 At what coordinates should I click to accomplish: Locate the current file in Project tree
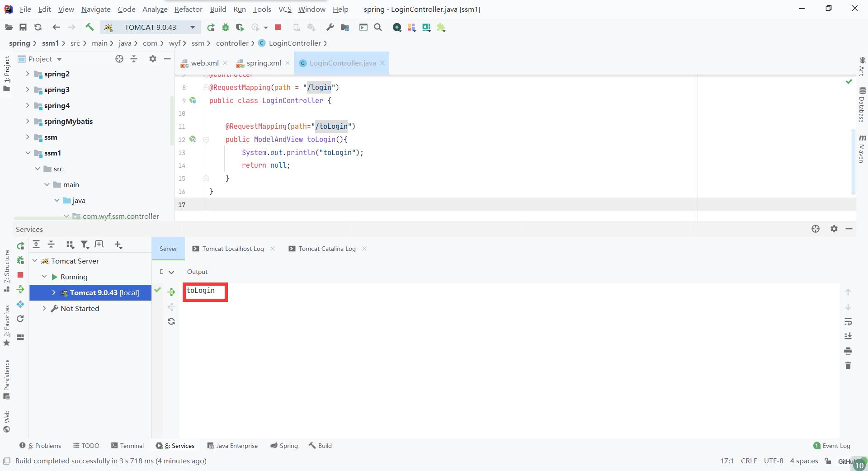pos(119,59)
